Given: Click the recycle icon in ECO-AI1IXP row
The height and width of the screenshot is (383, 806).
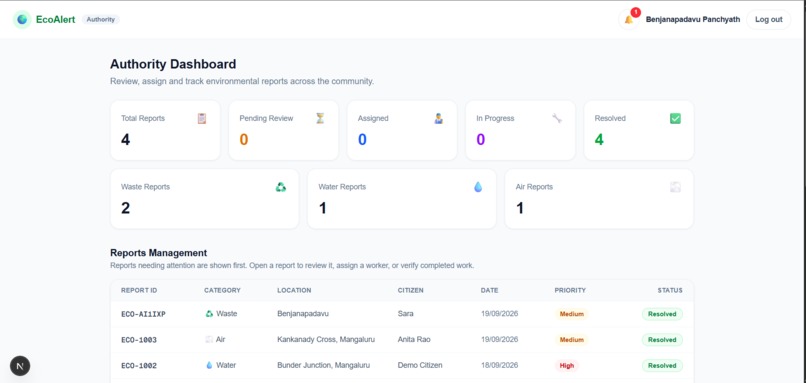Looking at the screenshot, I should pos(209,314).
